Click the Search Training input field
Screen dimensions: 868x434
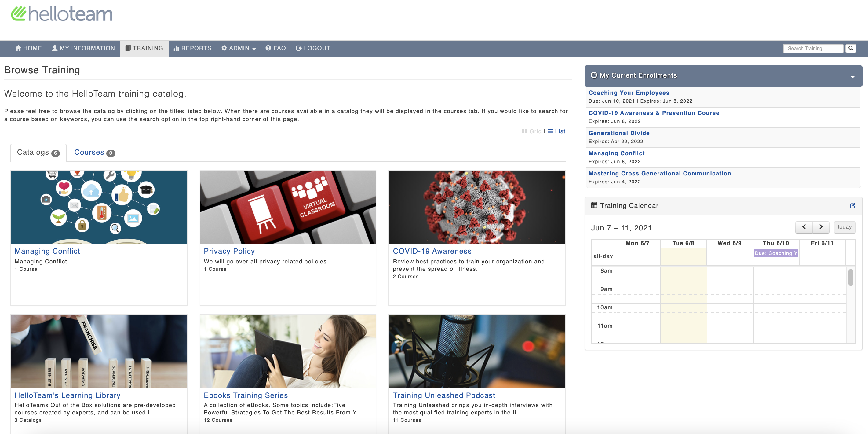coord(812,48)
